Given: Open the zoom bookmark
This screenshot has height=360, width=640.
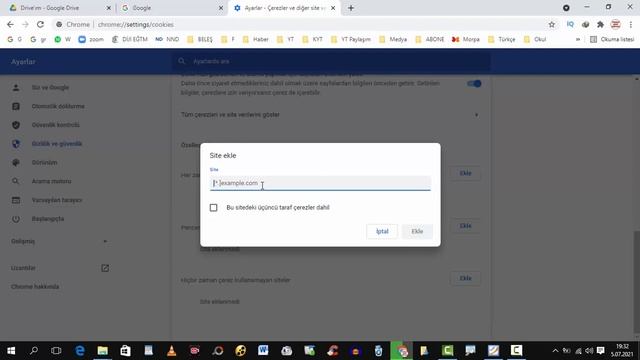Looking at the screenshot, I should click(x=91, y=39).
